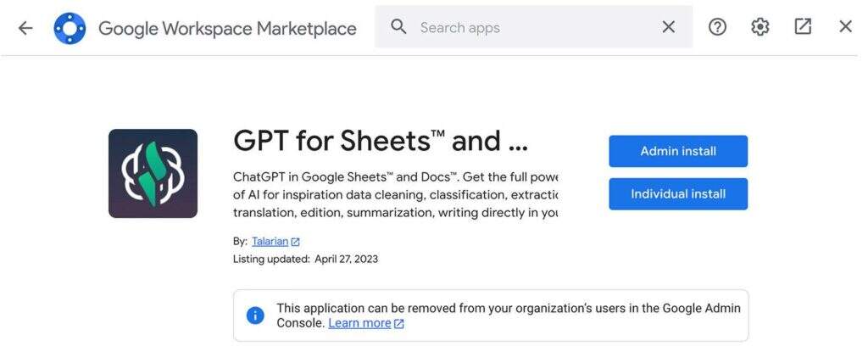Image resolution: width=868 pixels, height=352 pixels.
Task: Open Marketplace in new window icon
Action: 803,27
